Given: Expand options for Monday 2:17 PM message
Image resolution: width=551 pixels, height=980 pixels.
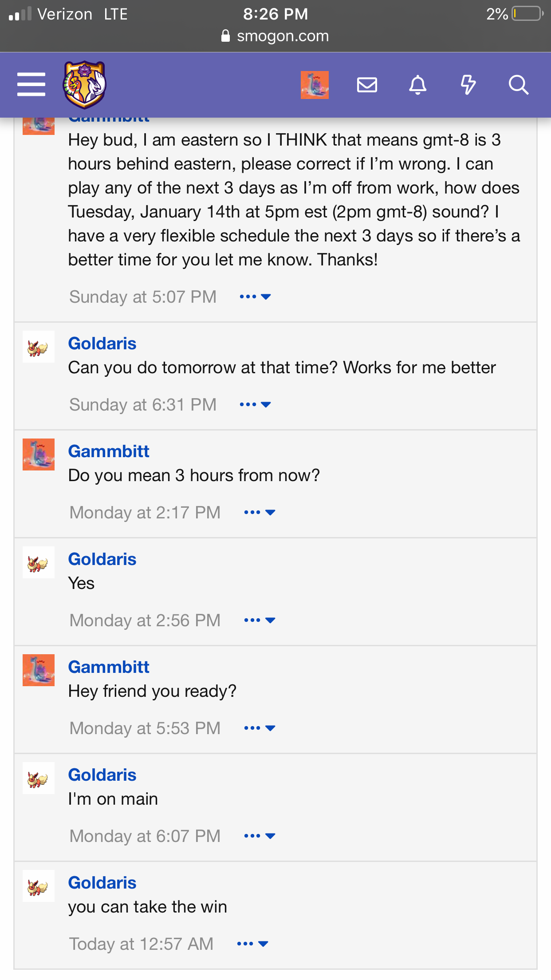Looking at the screenshot, I should point(260,512).
